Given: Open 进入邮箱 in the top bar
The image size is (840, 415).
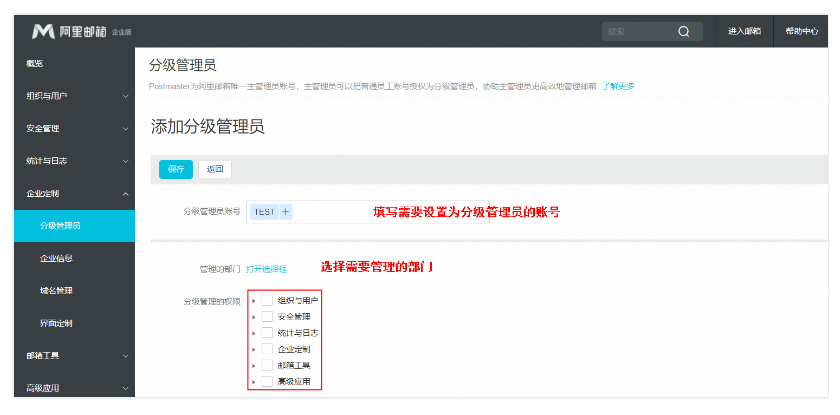Looking at the screenshot, I should click(x=745, y=32).
